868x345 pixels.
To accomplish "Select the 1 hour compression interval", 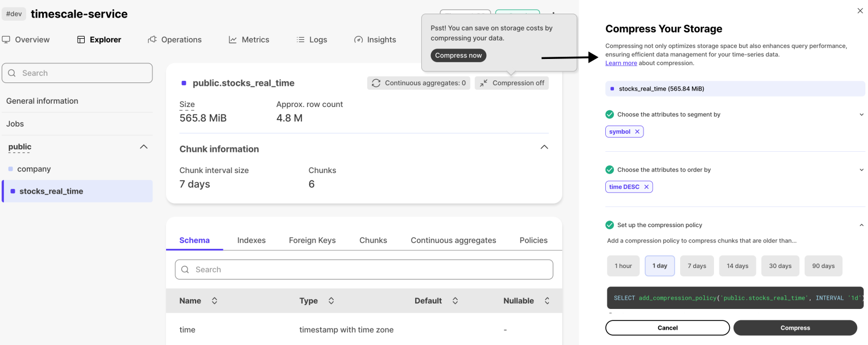I will 623,266.
